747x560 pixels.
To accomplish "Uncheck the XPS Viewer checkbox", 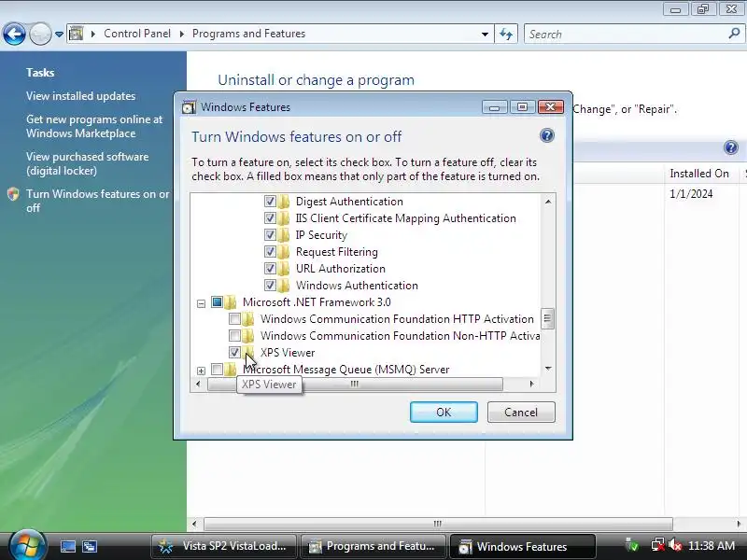I will point(234,353).
